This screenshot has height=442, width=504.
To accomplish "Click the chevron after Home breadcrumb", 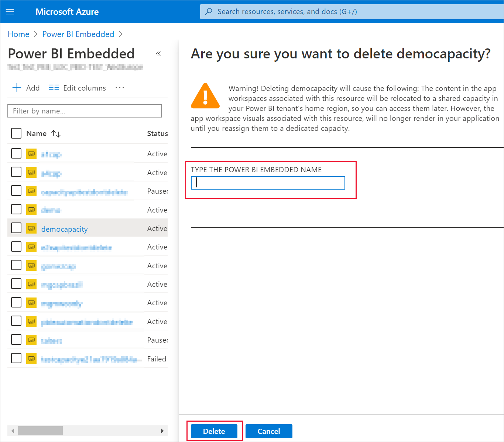I will coord(36,34).
